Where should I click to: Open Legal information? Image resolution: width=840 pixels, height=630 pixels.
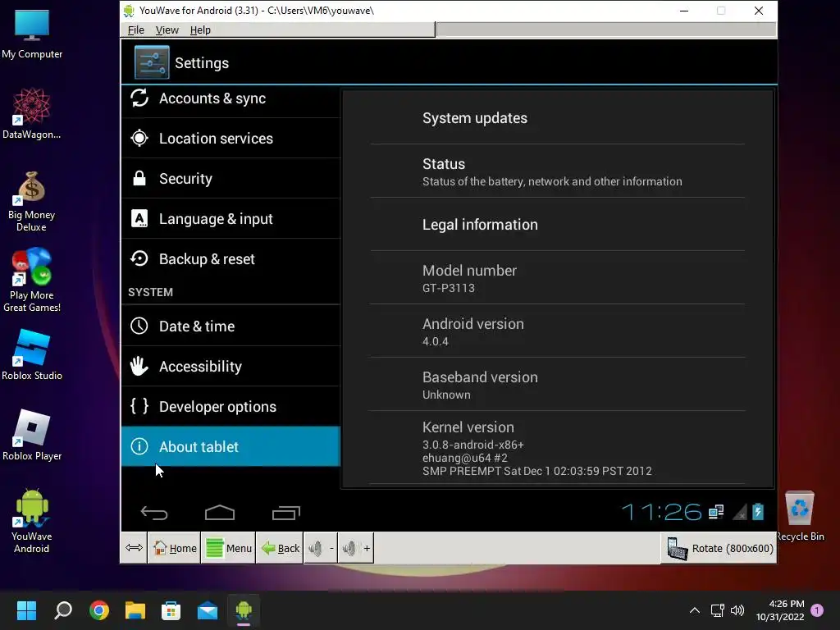click(557, 225)
